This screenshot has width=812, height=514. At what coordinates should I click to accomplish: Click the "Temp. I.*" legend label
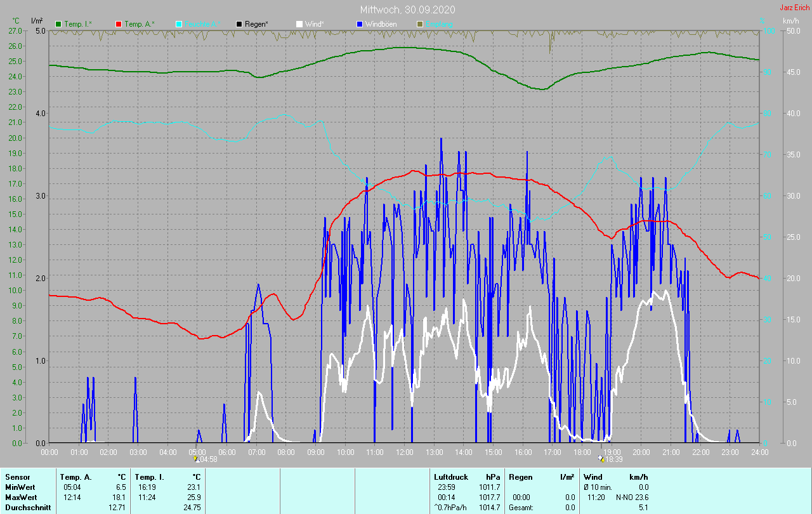point(78,24)
